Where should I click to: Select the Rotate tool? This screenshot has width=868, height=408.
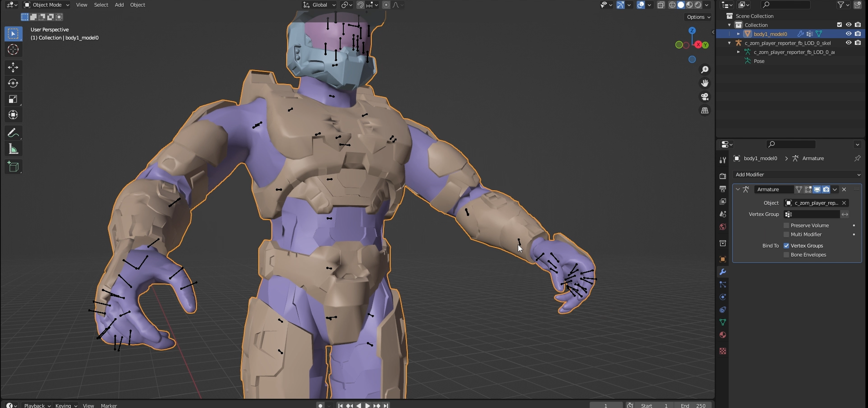coord(13,83)
